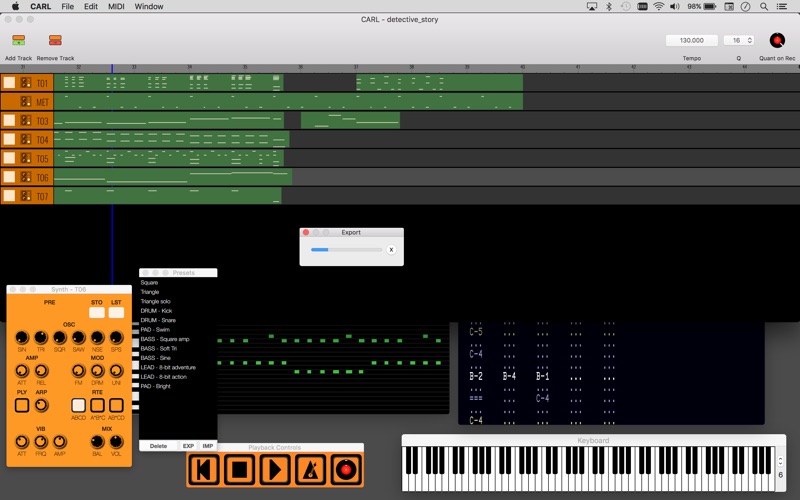Open synth settings icon on track T04

click(x=26, y=139)
